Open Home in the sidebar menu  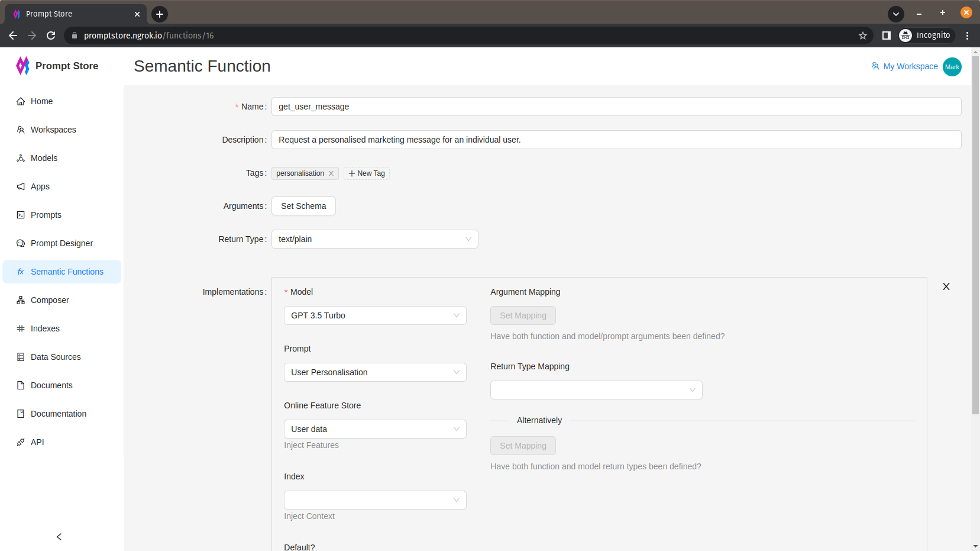(x=62, y=101)
